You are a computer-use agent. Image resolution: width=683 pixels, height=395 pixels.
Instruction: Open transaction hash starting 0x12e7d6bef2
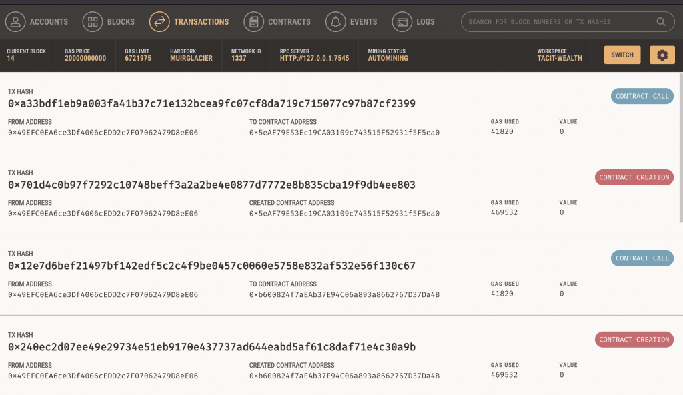[x=212, y=266]
